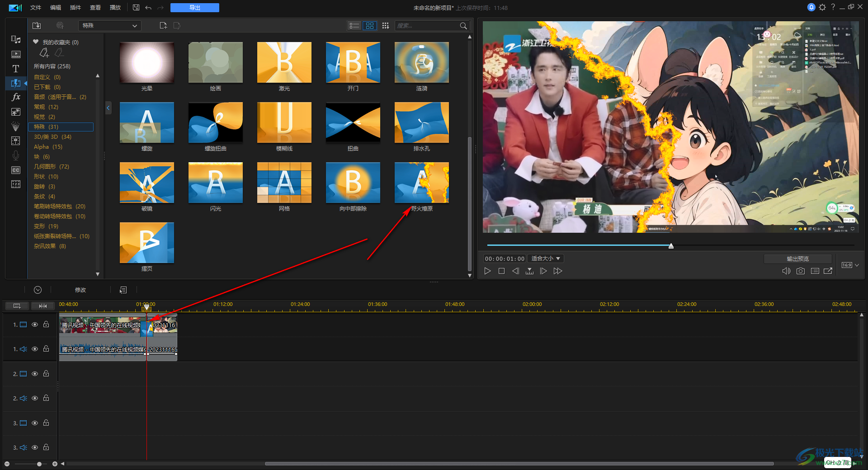The image size is (868, 470).
Task: Take a preview snapshot with camera icon
Action: pos(801,271)
